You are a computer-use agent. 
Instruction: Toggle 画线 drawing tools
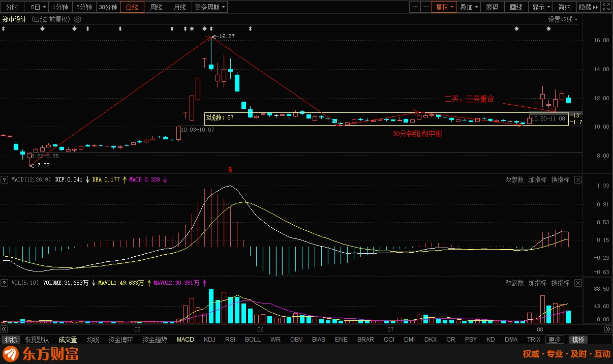516,7
